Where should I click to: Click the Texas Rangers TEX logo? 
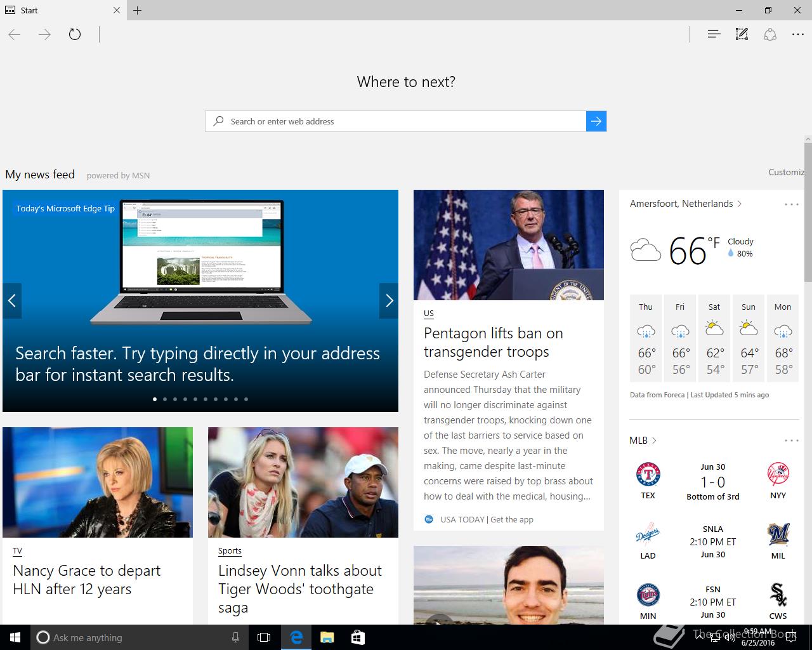pos(648,475)
